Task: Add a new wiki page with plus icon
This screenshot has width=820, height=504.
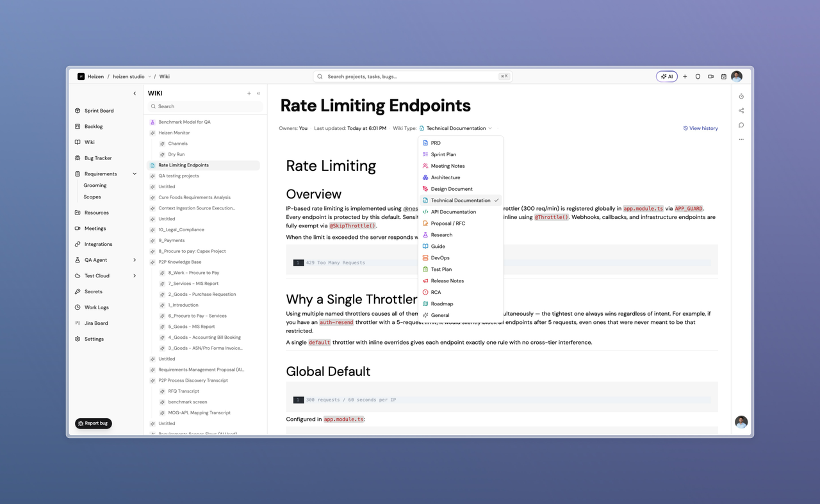Action: [x=249, y=93]
